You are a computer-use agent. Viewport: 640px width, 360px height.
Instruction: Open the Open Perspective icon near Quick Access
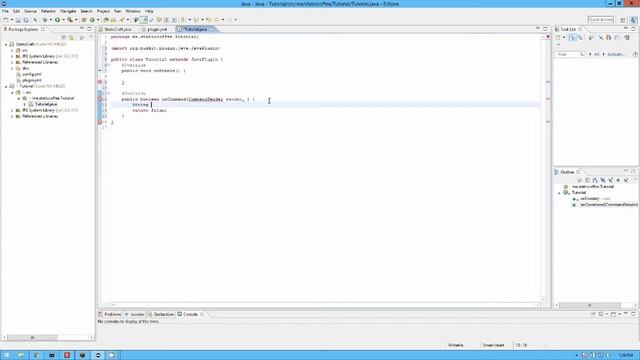tap(623, 20)
